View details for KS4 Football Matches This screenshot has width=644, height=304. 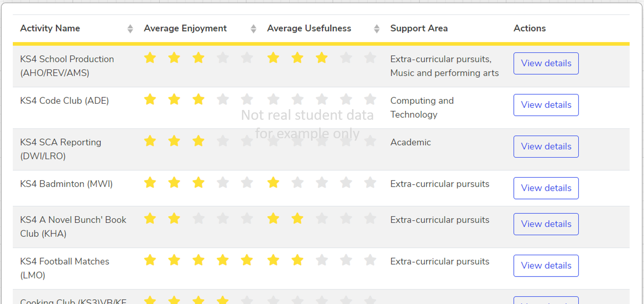point(546,265)
